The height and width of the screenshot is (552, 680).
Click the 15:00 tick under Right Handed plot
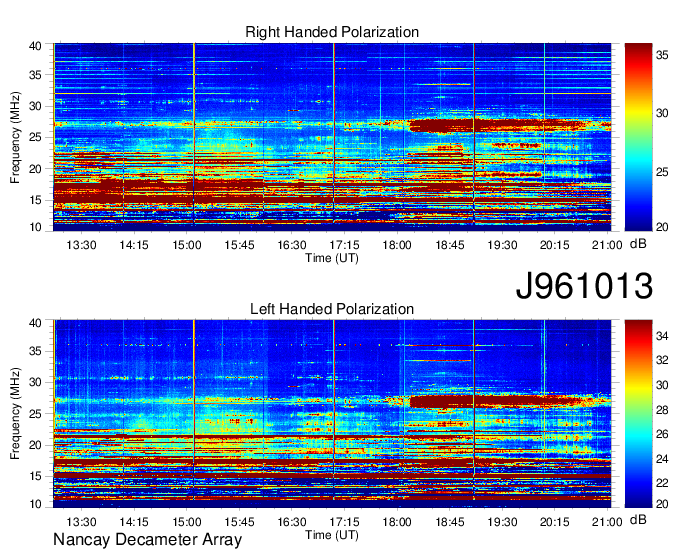point(186,245)
